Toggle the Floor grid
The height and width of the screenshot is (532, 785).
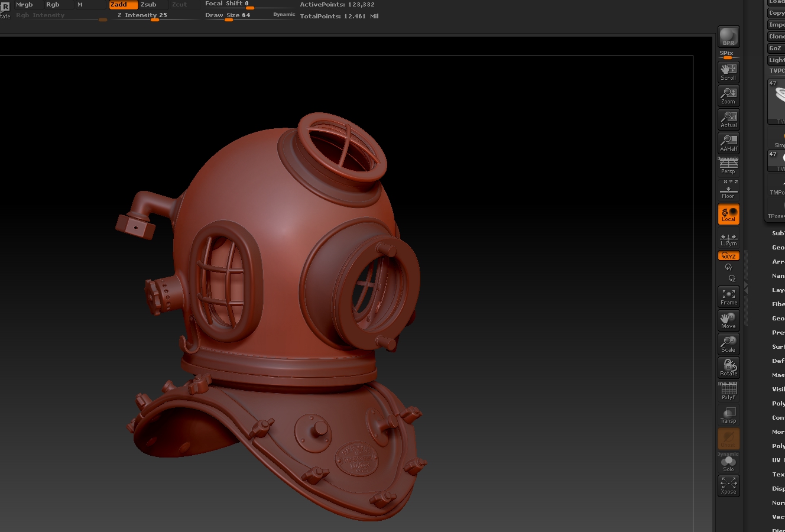click(x=728, y=190)
